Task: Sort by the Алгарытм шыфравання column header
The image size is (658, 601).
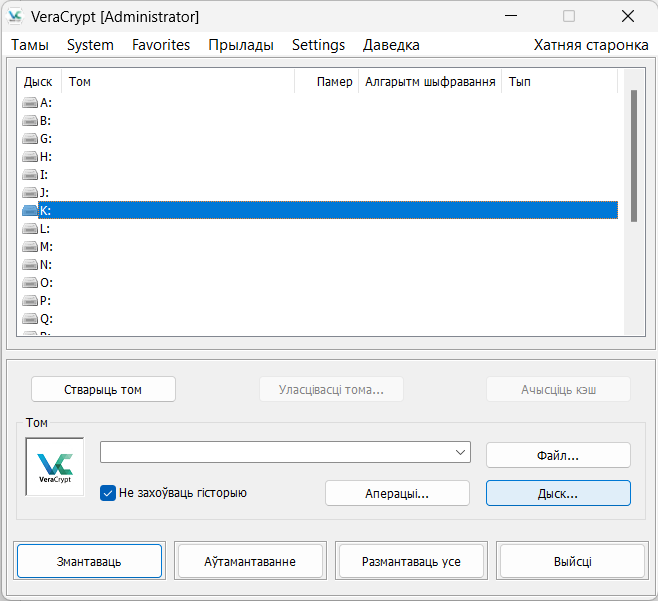Action: [x=430, y=81]
